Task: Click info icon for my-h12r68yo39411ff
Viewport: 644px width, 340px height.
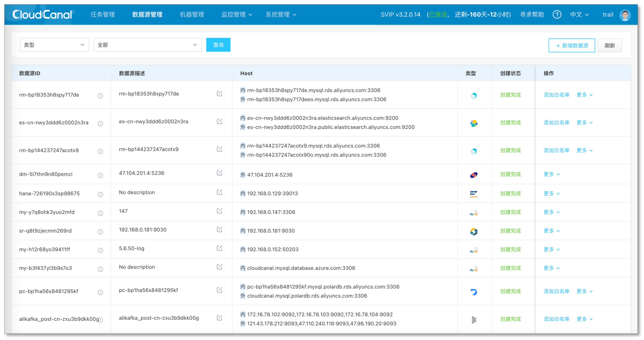Action: click(x=100, y=251)
